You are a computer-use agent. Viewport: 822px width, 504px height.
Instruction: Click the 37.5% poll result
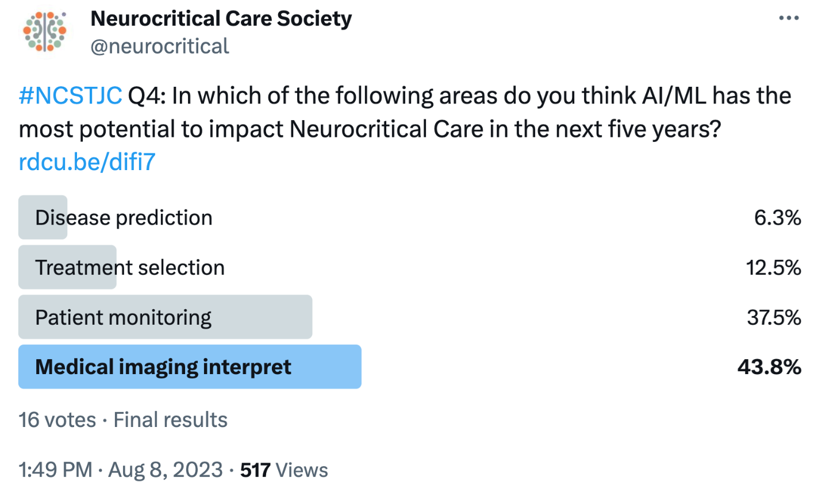(x=774, y=317)
